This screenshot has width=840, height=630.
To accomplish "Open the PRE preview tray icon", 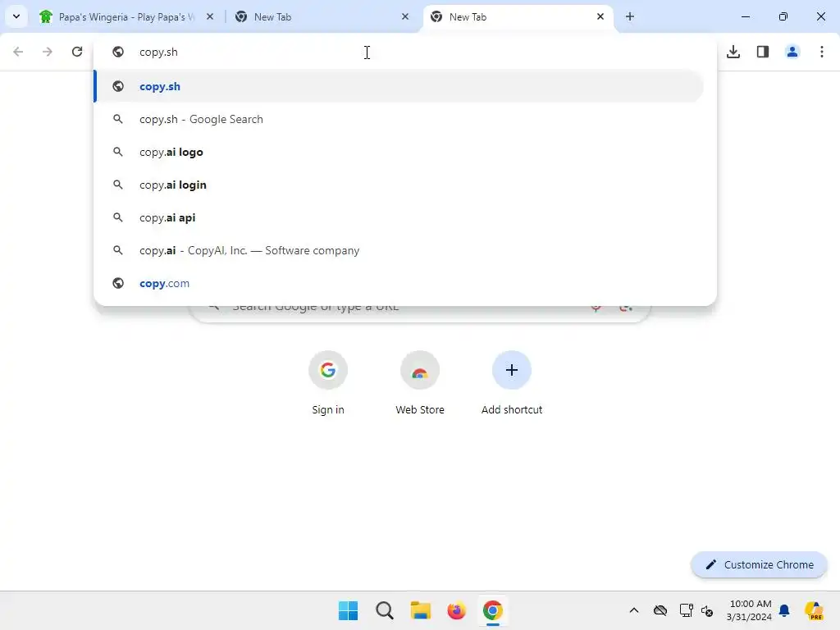I will coord(814,610).
